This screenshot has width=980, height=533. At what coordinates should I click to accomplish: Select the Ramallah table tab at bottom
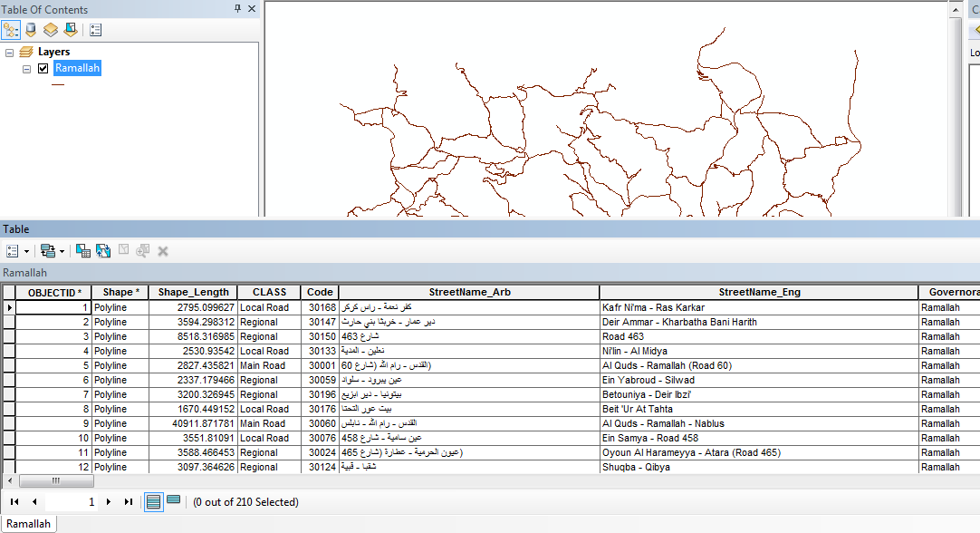(28, 524)
